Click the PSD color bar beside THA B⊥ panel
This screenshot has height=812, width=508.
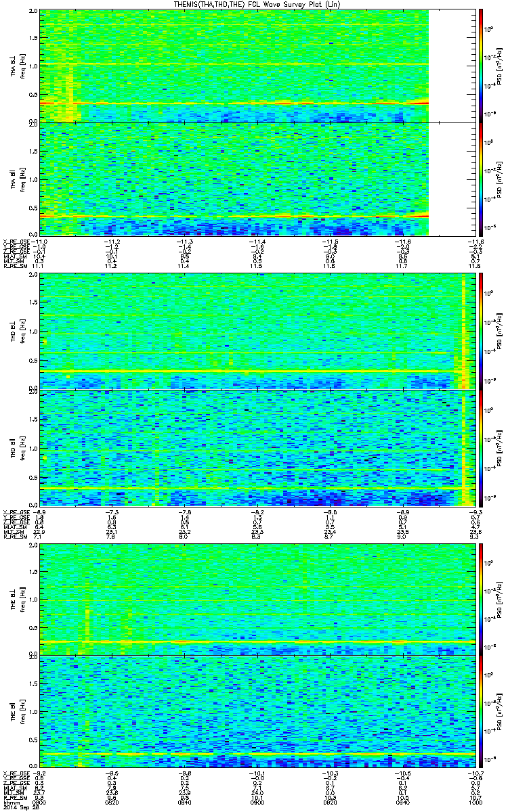(x=481, y=66)
